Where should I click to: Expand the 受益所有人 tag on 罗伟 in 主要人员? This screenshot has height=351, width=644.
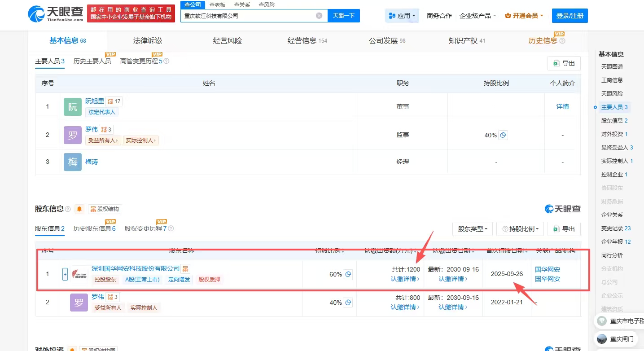pos(103,140)
